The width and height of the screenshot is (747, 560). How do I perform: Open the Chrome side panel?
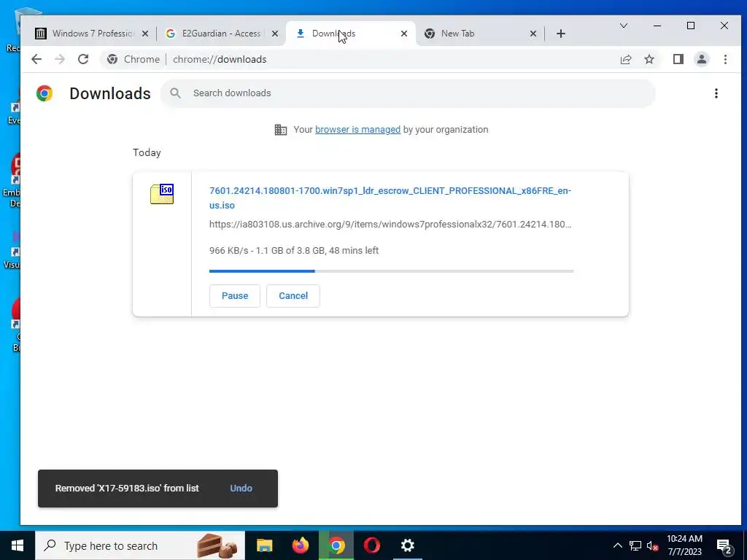(678, 59)
